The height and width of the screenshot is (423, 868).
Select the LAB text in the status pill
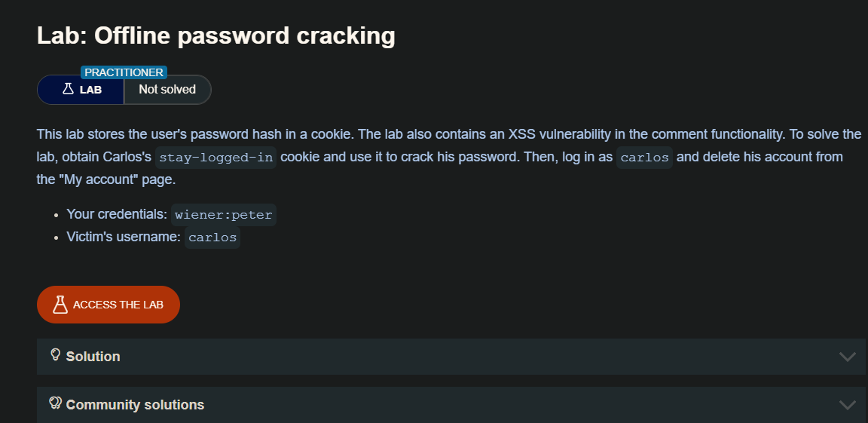coord(90,90)
